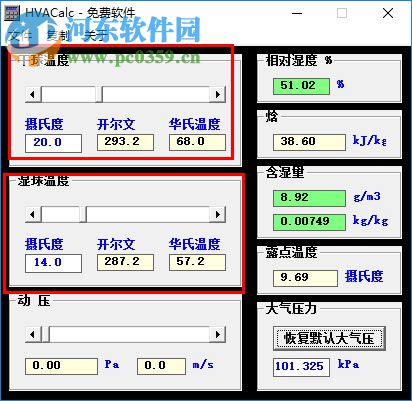Click the 动 压 group title
The image size is (412, 401).
[x=34, y=301]
